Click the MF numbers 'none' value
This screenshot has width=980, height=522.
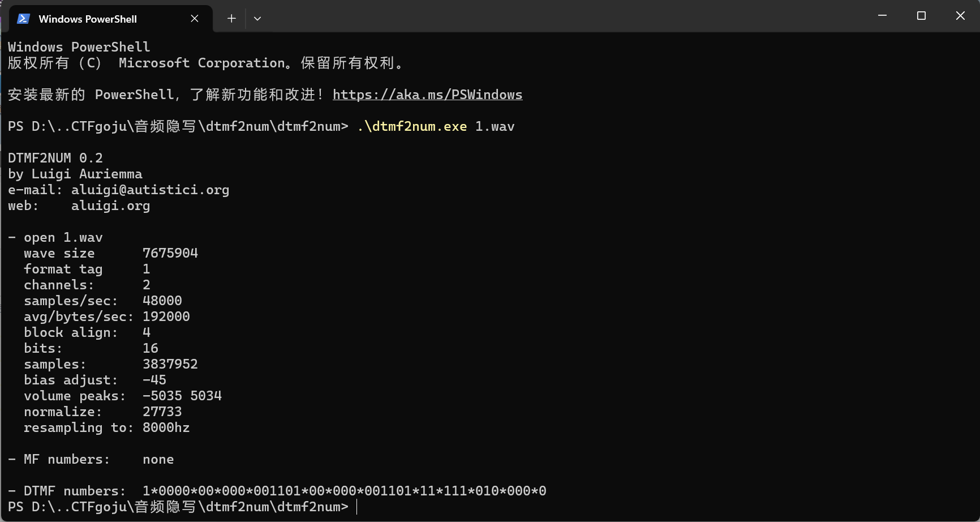pyautogui.click(x=158, y=459)
